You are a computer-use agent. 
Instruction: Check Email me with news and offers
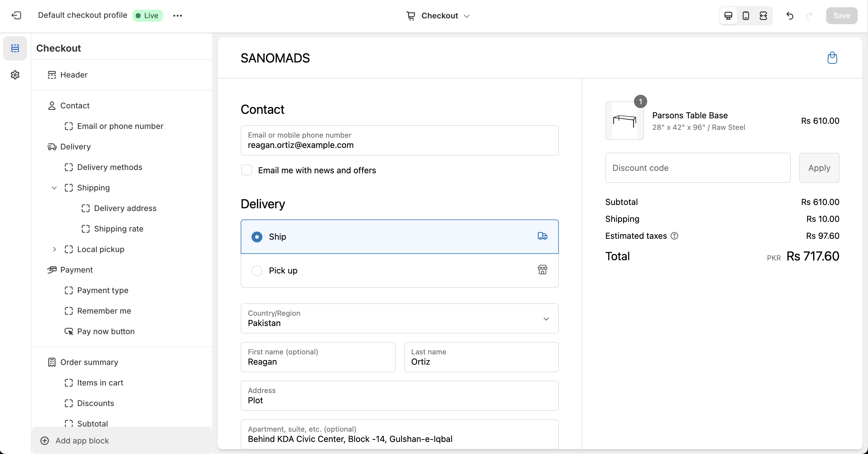click(247, 170)
